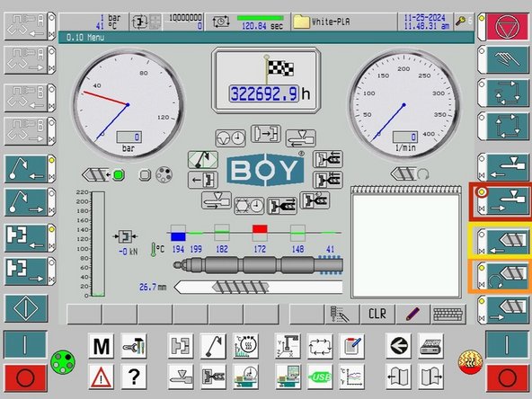
Task: Open the alarm warning triangle page
Action: [x=102, y=377]
